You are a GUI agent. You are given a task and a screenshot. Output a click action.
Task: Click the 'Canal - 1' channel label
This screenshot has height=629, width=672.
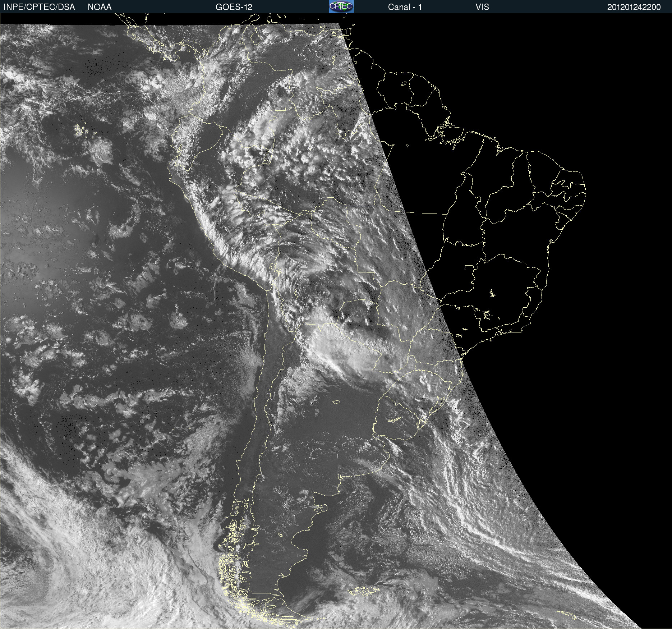[405, 7]
